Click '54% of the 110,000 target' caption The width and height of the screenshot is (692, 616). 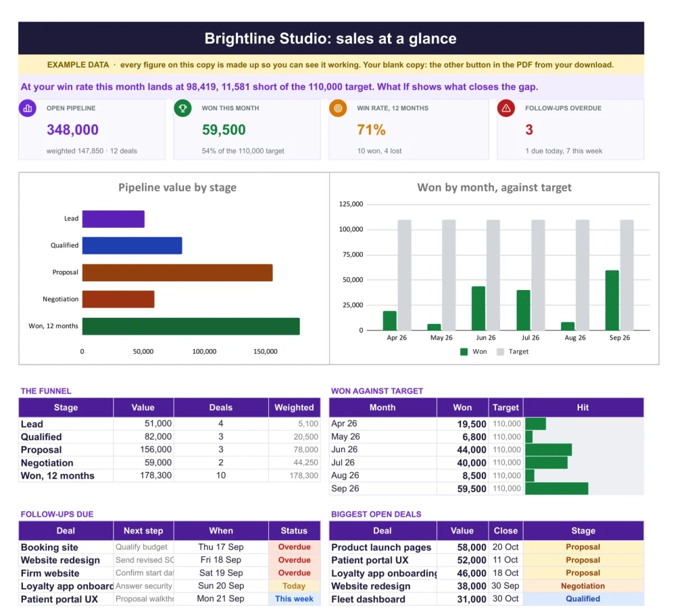(243, 151)
